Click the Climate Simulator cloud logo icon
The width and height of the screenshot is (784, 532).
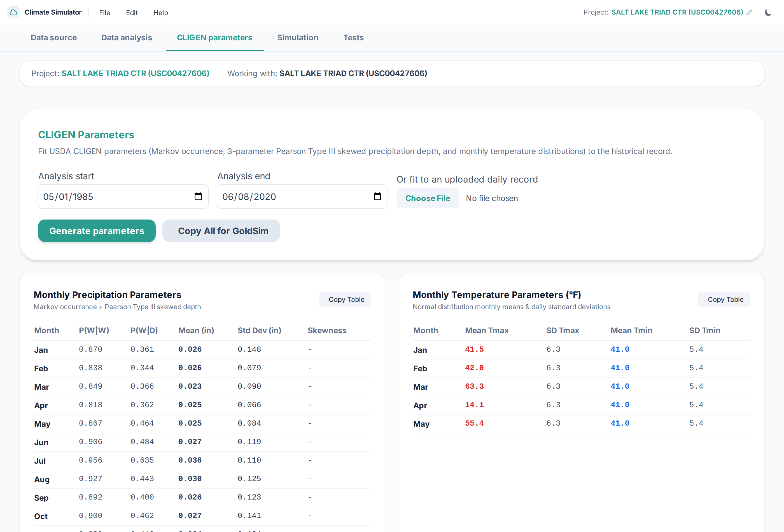tap(13, 13)
